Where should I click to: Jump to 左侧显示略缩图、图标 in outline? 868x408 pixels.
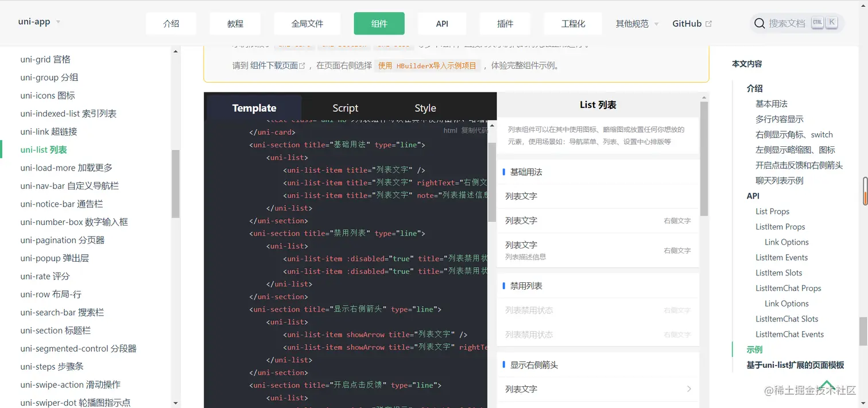coord(795,150)
